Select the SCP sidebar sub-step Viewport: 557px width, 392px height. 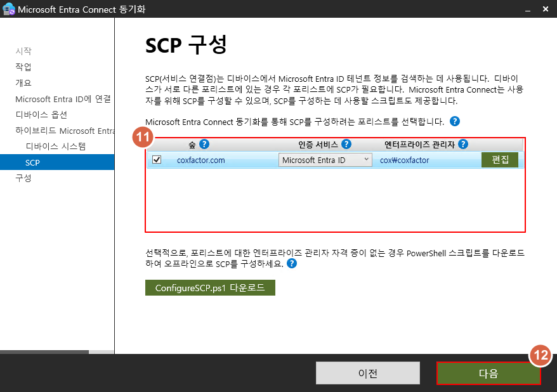tap(57, 162)
